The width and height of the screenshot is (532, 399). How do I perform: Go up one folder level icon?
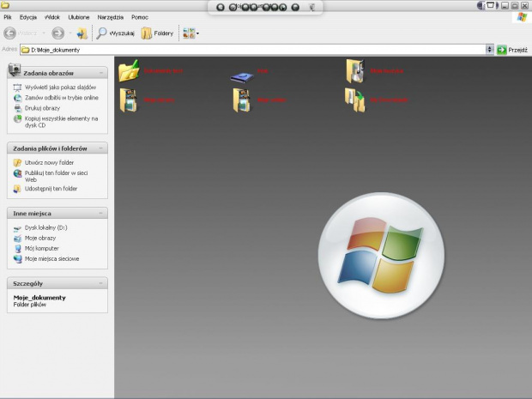tap(82, 33)
